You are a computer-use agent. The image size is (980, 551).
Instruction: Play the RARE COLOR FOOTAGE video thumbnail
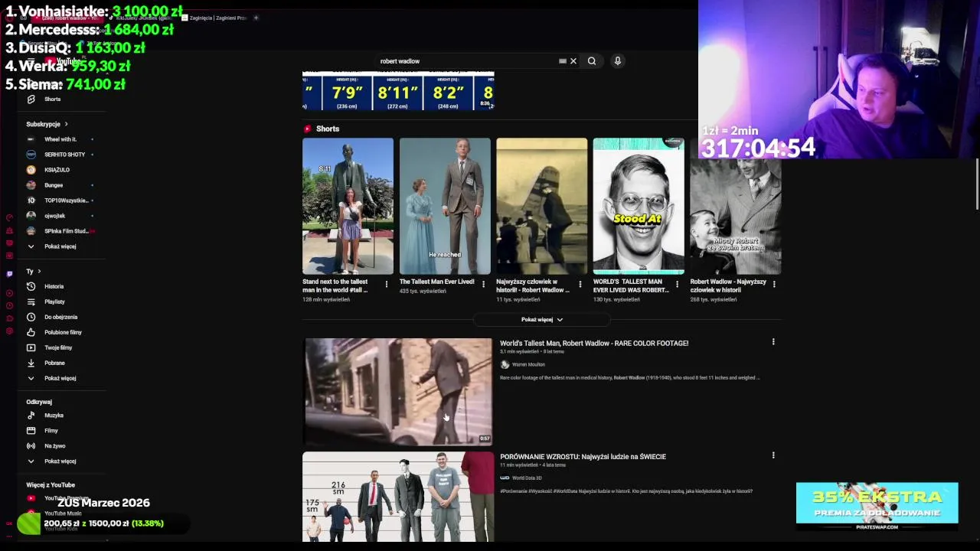coord(398,391)
